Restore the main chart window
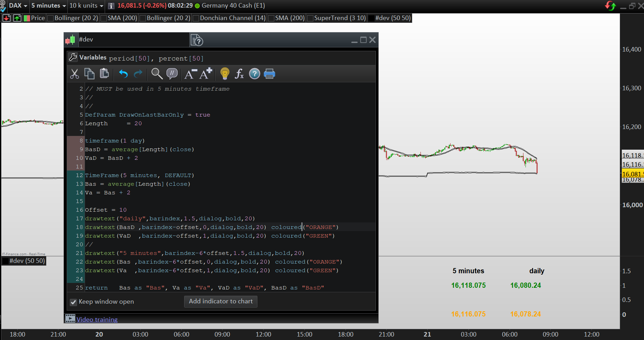 coord(632,6)
